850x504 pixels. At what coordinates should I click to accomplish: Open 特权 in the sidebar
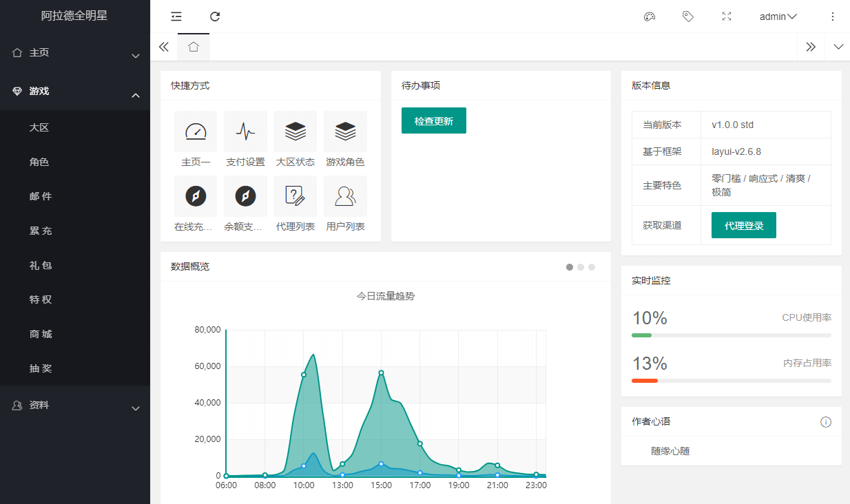(x=75, y=300)
